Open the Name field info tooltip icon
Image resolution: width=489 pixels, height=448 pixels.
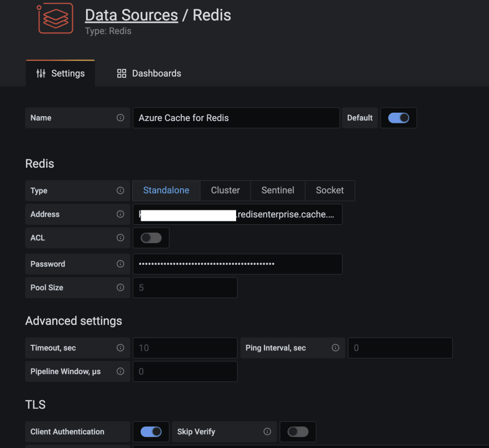tap(120, 118)
